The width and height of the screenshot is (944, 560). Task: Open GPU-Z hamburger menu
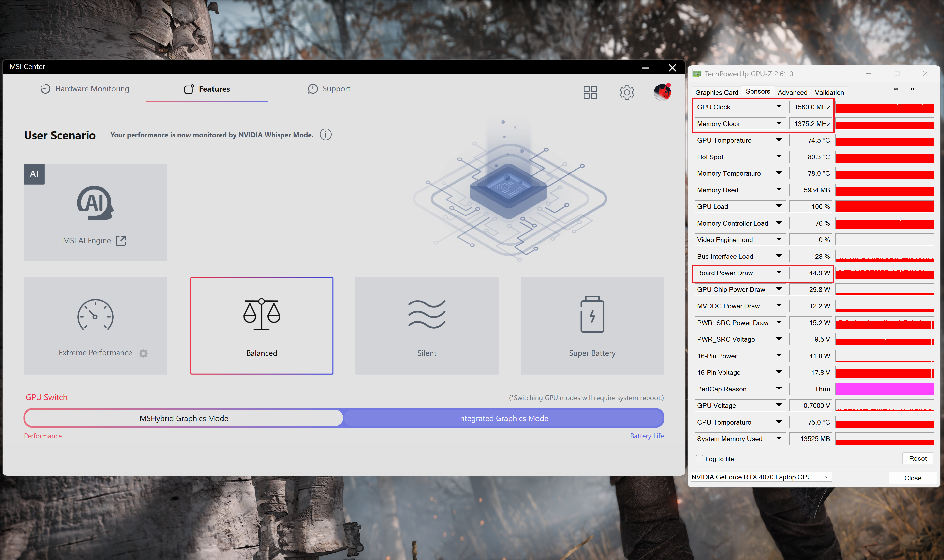pyautogui.click(x=929, y=89)
